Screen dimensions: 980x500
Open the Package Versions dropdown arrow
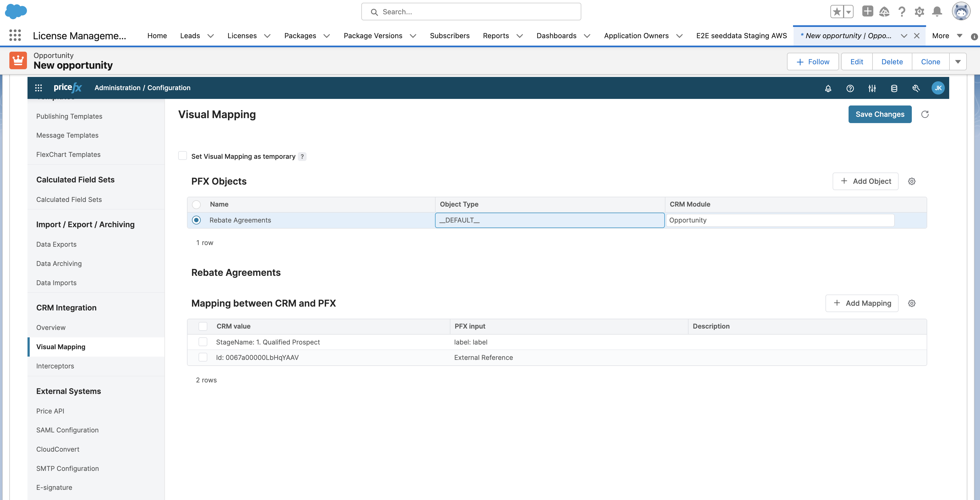pos(413,36)
